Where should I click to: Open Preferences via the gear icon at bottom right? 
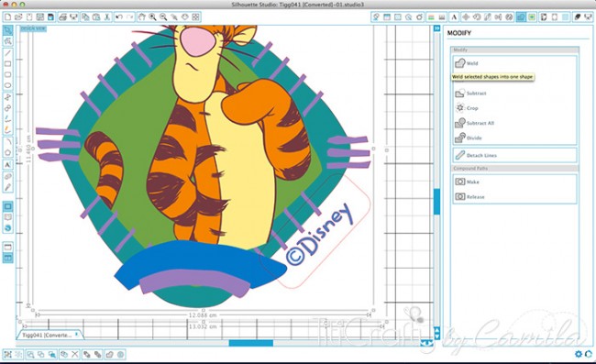pos(579,354)
